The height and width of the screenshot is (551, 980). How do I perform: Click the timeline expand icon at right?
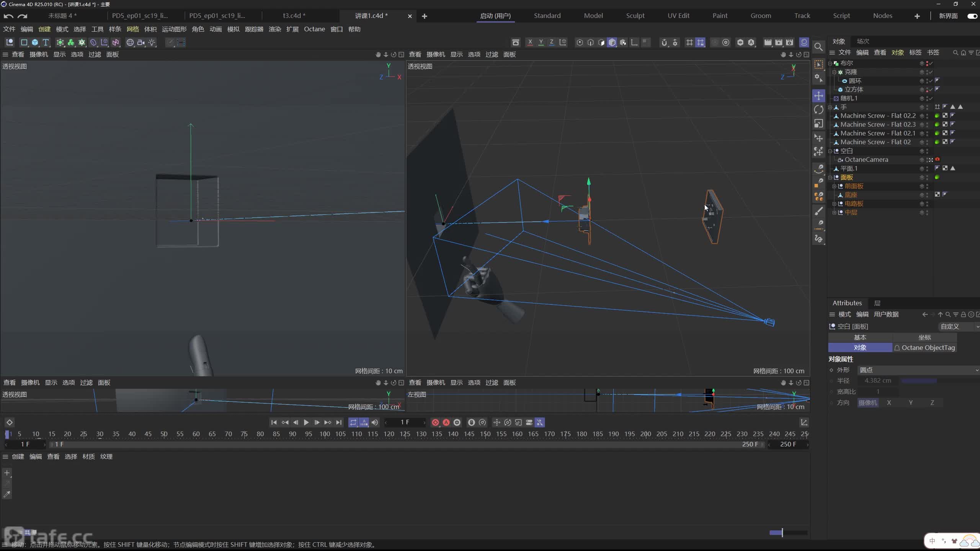click(804, 422)
